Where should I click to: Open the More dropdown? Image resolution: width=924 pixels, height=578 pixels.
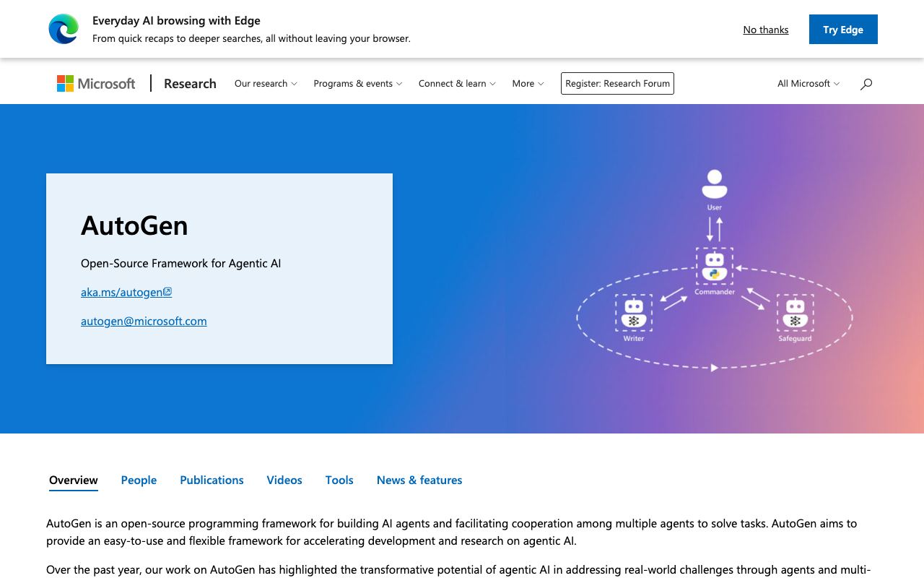click(x=528, y=84)
